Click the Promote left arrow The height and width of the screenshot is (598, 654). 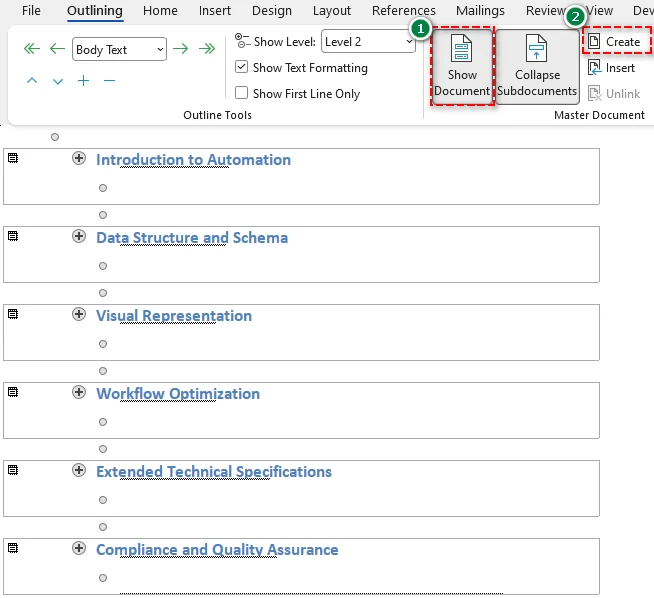[x=57, y=49]
